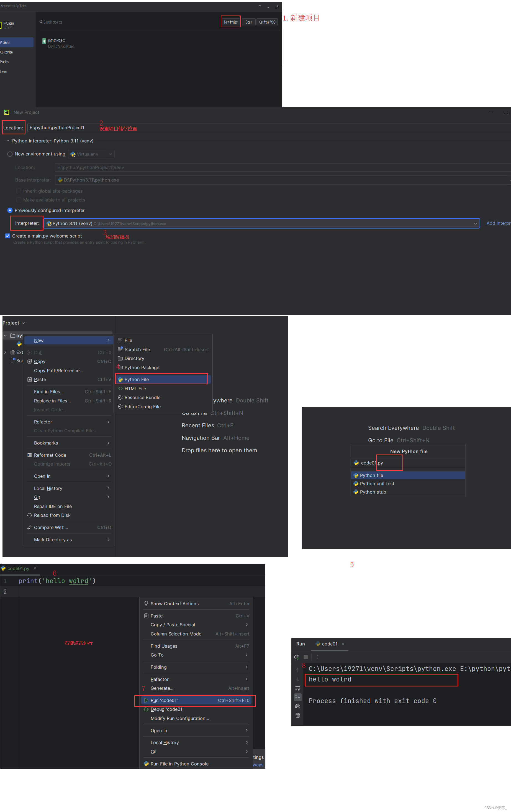Click the Get from VCS button
The height and width of the screenshot is (812, 511).
pos(267,22)
